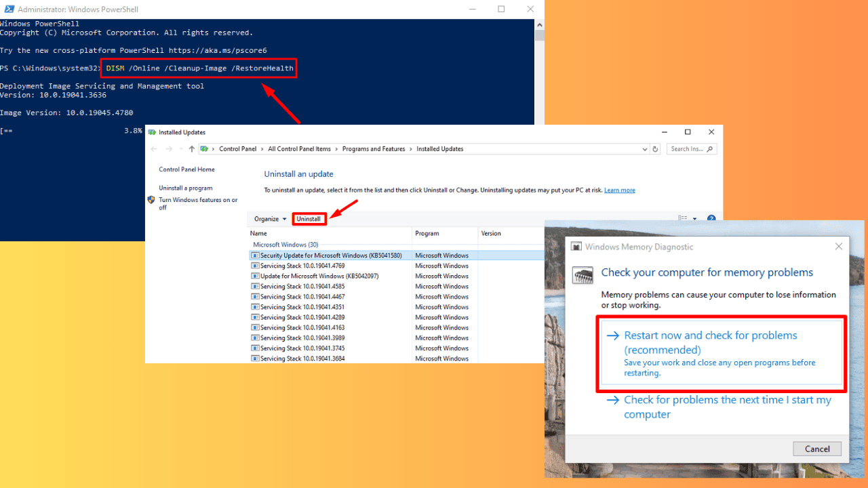Click the Image Version line in PowerShell
The height and width of the screenshot is (488, 868).
pos(66,113)
